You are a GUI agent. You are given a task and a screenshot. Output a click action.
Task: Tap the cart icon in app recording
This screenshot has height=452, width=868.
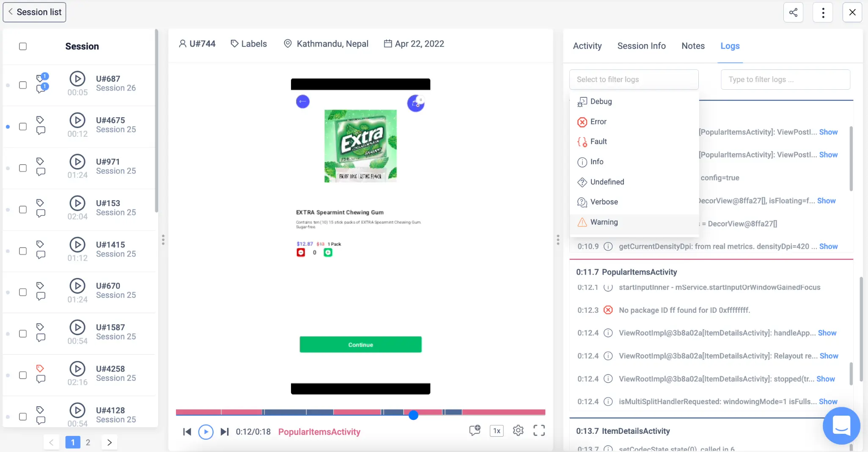pos(416,103)
